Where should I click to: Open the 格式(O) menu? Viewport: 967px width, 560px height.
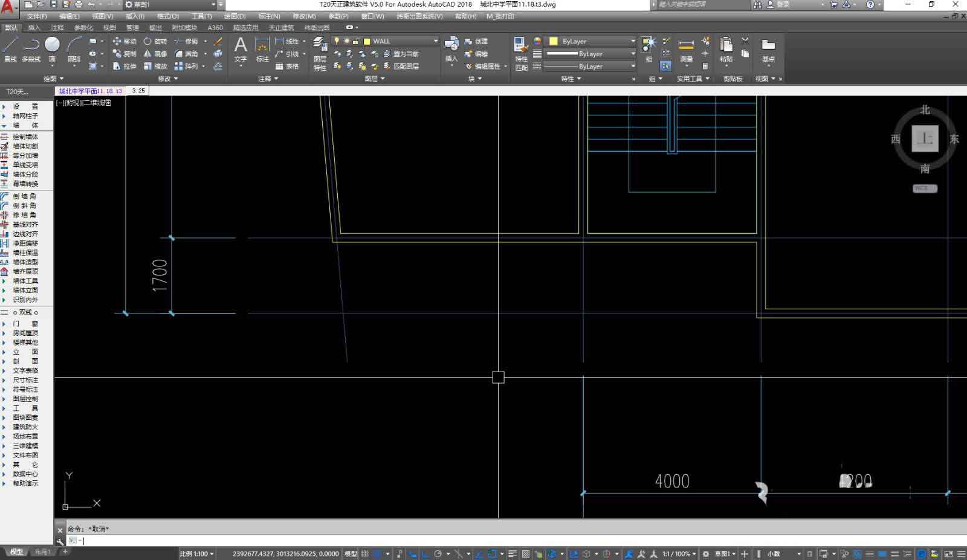(x=167, y=16)
